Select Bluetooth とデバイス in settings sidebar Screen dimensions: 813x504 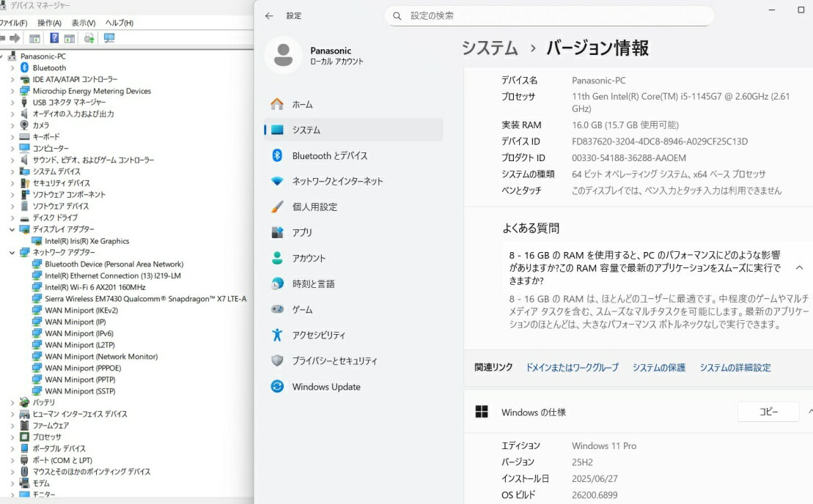329,155
